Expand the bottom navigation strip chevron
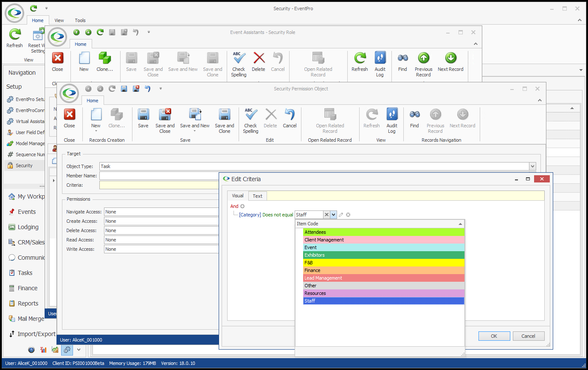 79,350
